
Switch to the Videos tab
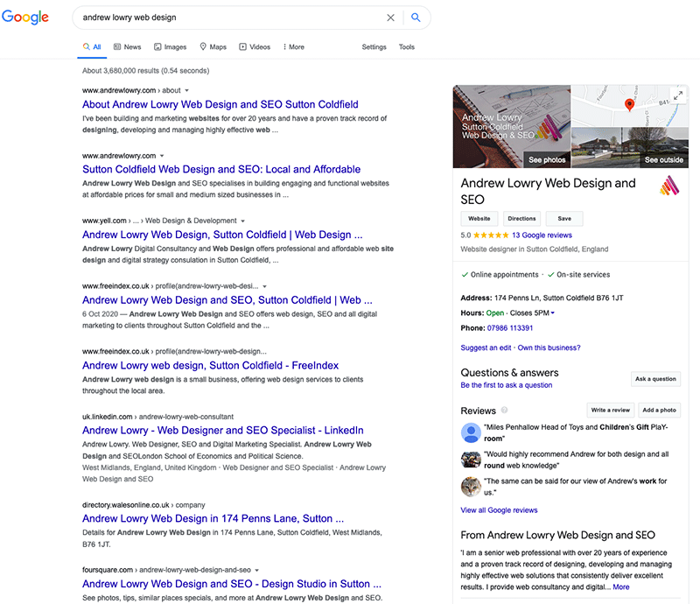click(x=255, y=47)
